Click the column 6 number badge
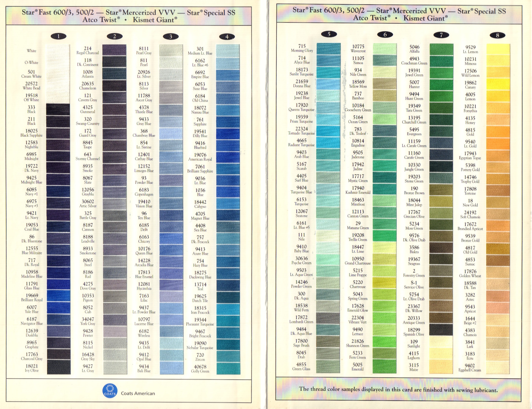The image size is (532, 409). [385, 35]
